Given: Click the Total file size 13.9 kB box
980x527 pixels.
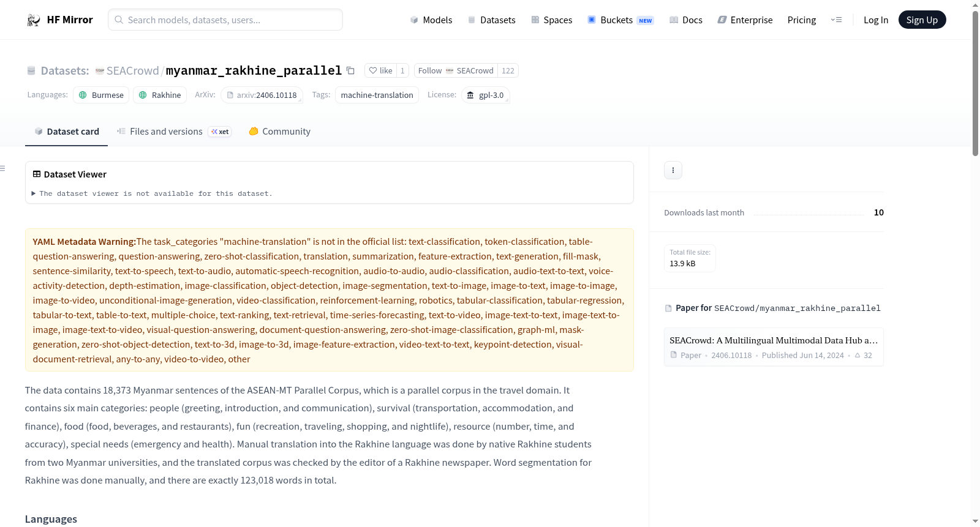Looking at the screenshot, I should (x=690, y=258).
